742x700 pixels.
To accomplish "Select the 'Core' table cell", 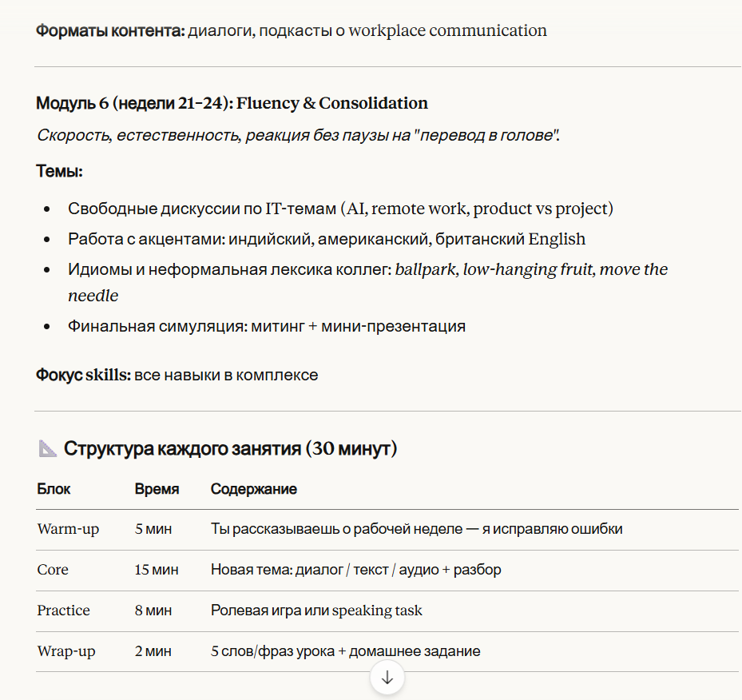I will pos(53,570).
